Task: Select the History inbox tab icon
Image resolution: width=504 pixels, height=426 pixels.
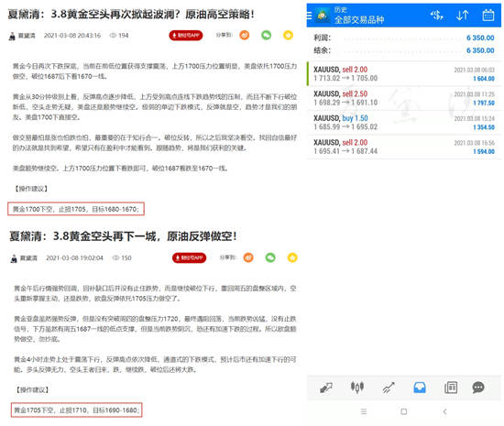Action: 420,388
